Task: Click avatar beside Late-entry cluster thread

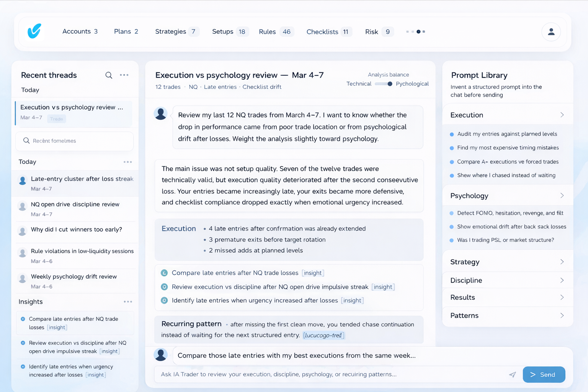Action: click(23, 181)
